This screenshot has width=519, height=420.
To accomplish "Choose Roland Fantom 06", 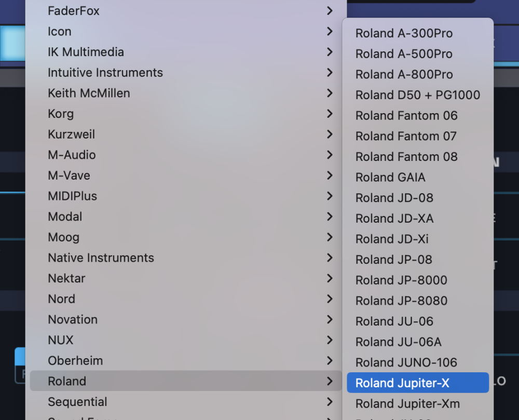I will click(418, 115).
